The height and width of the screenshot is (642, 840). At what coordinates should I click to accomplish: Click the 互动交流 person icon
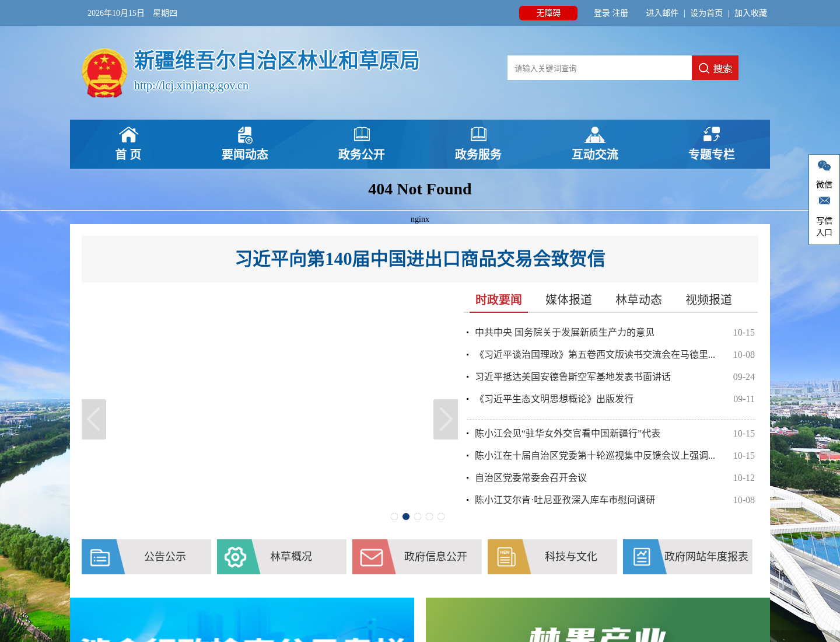[x=595, y=135]
